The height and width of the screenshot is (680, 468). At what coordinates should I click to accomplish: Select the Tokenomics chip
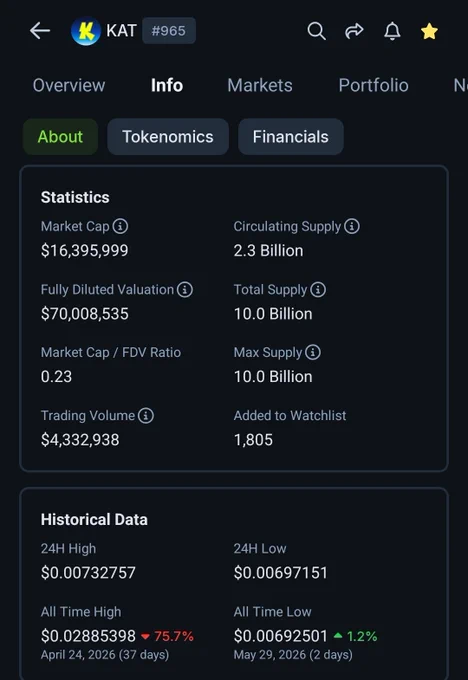168,137
